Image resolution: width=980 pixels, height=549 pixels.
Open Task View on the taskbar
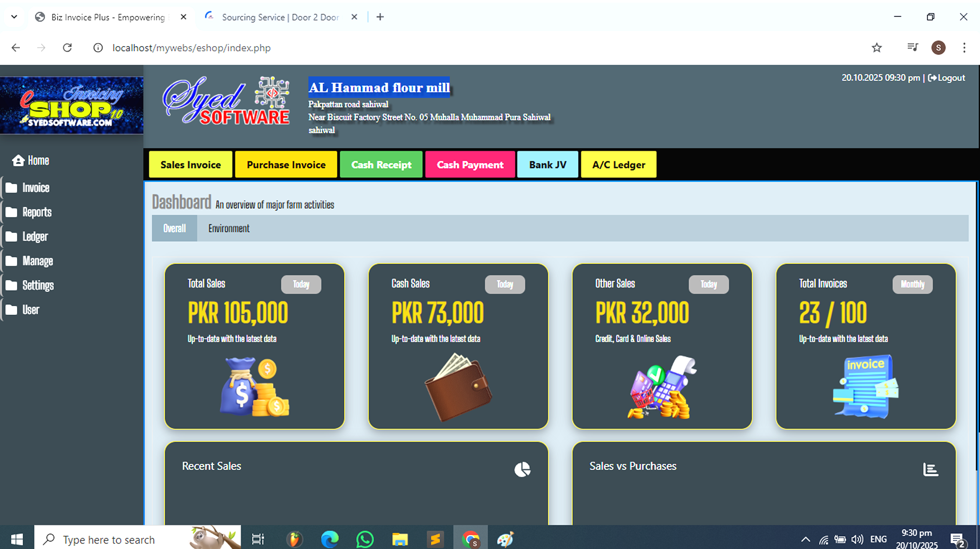258,539
